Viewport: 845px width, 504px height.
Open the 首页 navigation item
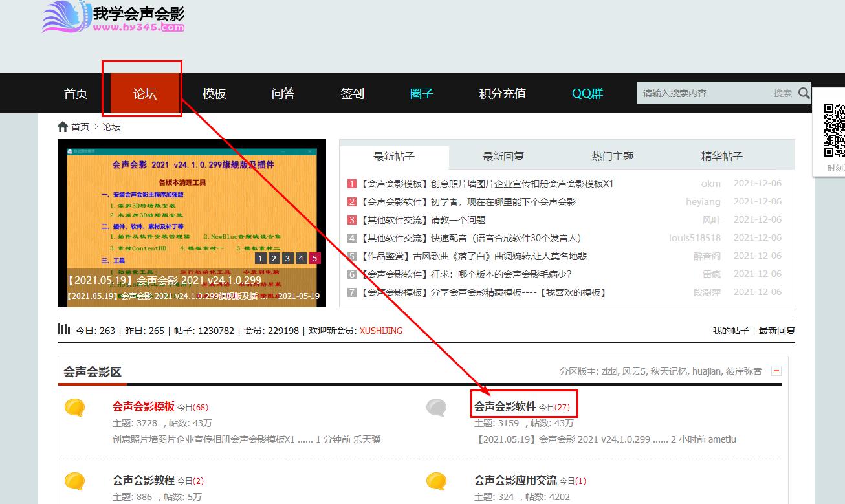76,93
